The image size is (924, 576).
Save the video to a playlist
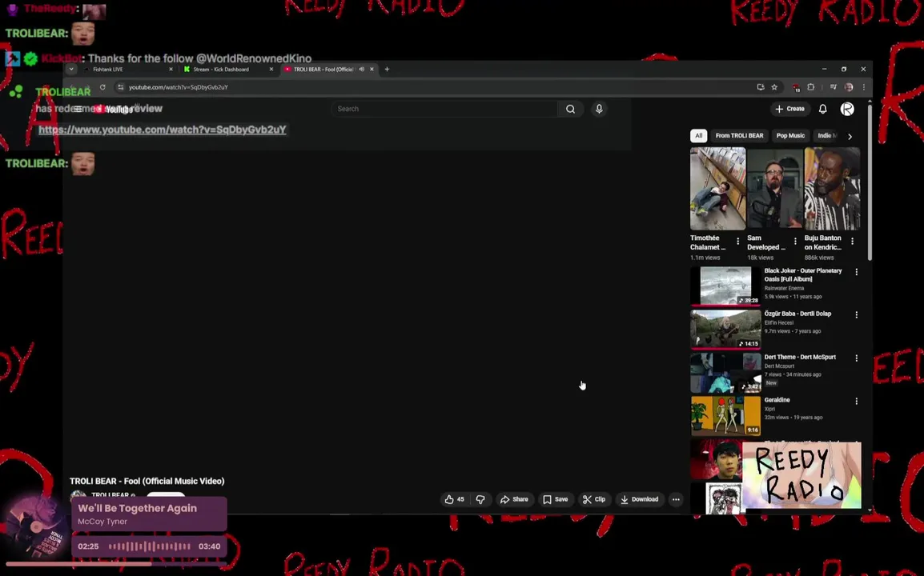[555, 499]
